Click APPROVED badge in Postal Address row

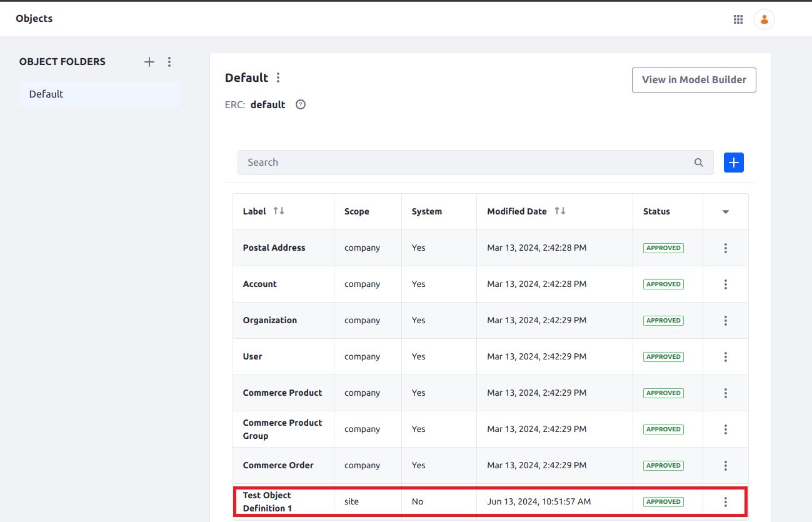tap(663, 248)
